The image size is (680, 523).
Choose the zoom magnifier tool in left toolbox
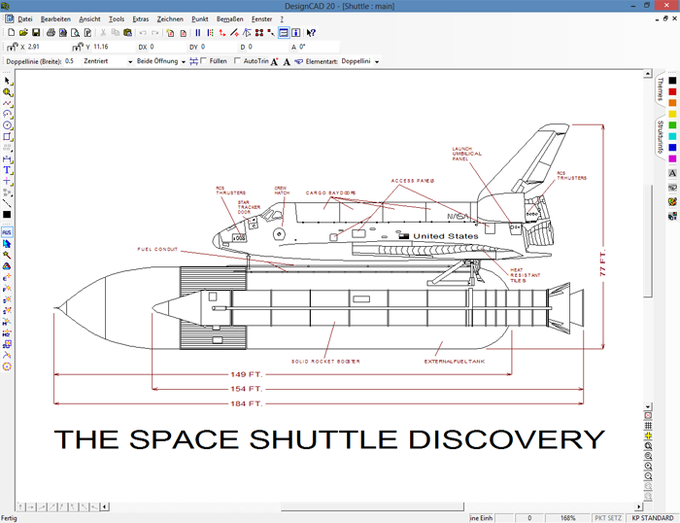(7, 92)
